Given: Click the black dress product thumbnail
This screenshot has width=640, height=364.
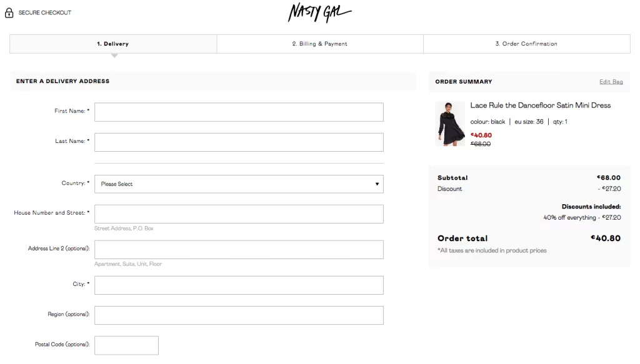Looking at the screenshot, I should pos(450,124).
